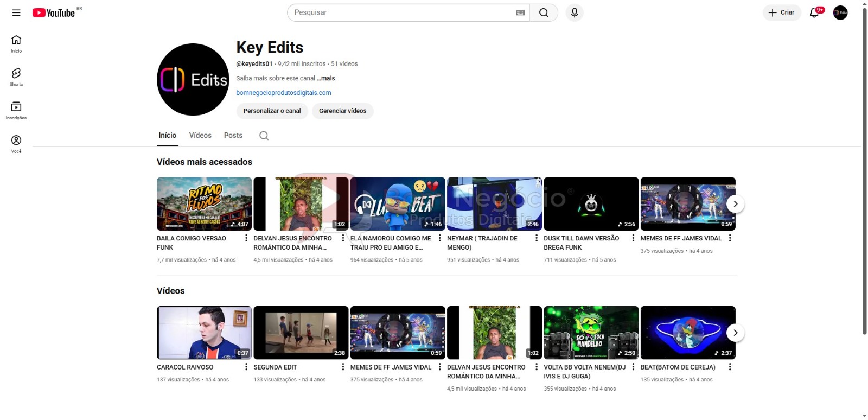
Task: Switch to the Vídeos tab
Action: [x=200, y=136]
